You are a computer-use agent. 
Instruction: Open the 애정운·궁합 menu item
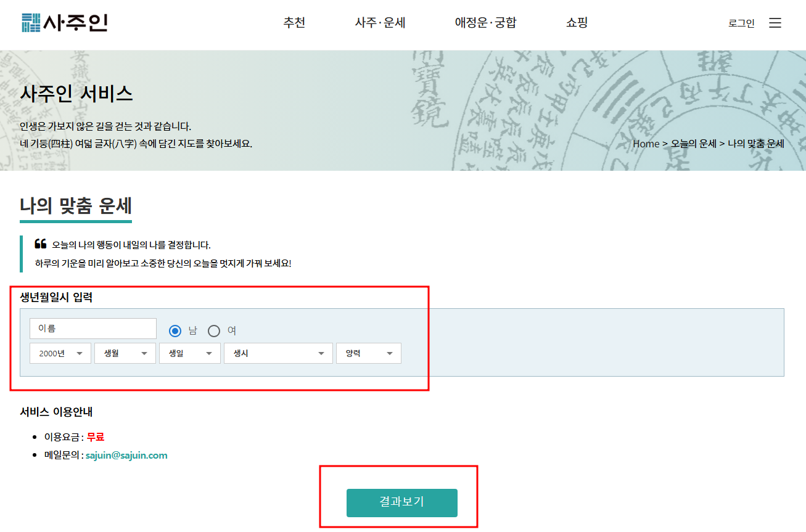[485, 22]
